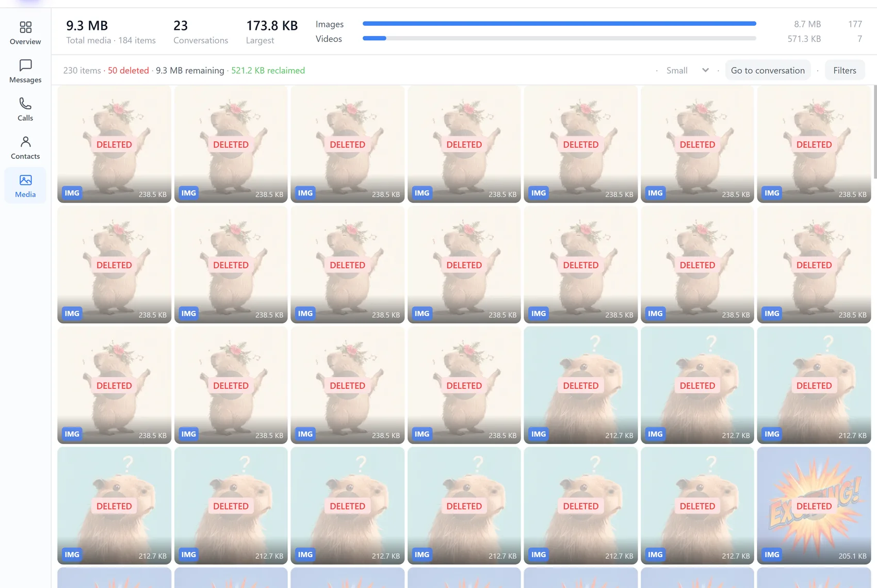Expand the Small size dropdown
This screenshot has width=877, height=588.
click(x=688, y=70)
